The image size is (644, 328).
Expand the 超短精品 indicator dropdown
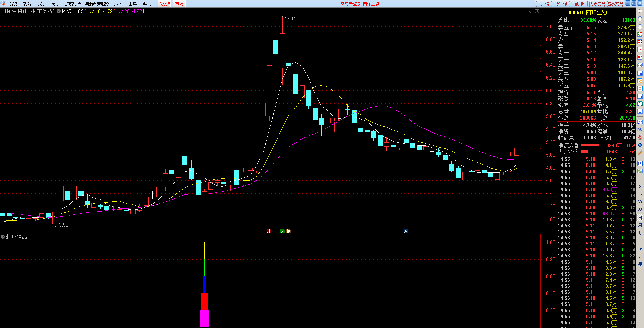click(x=3, y=237)
